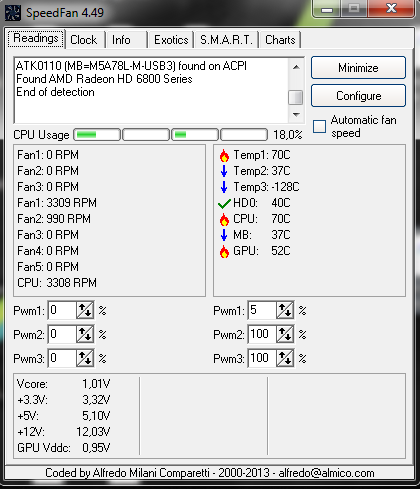Click the blue down arrow beside Temp3

[224, 187]
